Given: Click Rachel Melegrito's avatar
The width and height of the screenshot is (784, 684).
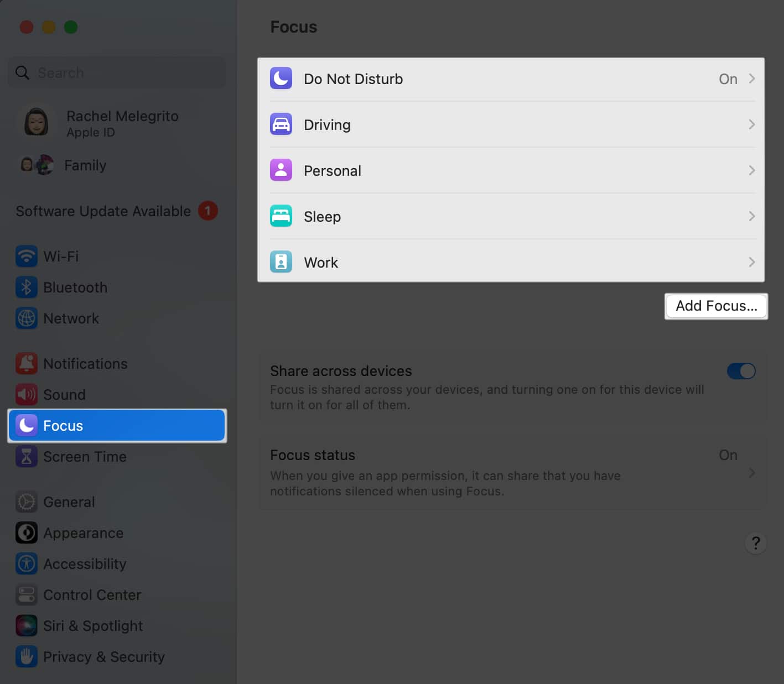Looking at the screenshot, I should [x=37, y=122].
